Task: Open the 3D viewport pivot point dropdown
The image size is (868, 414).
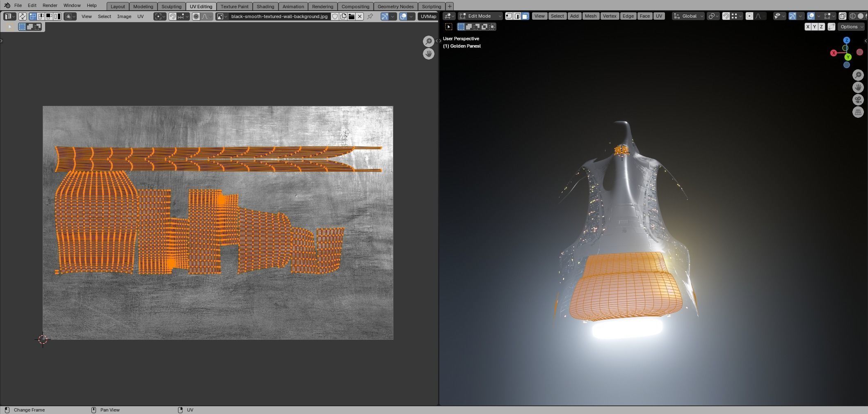Action: 713,16
